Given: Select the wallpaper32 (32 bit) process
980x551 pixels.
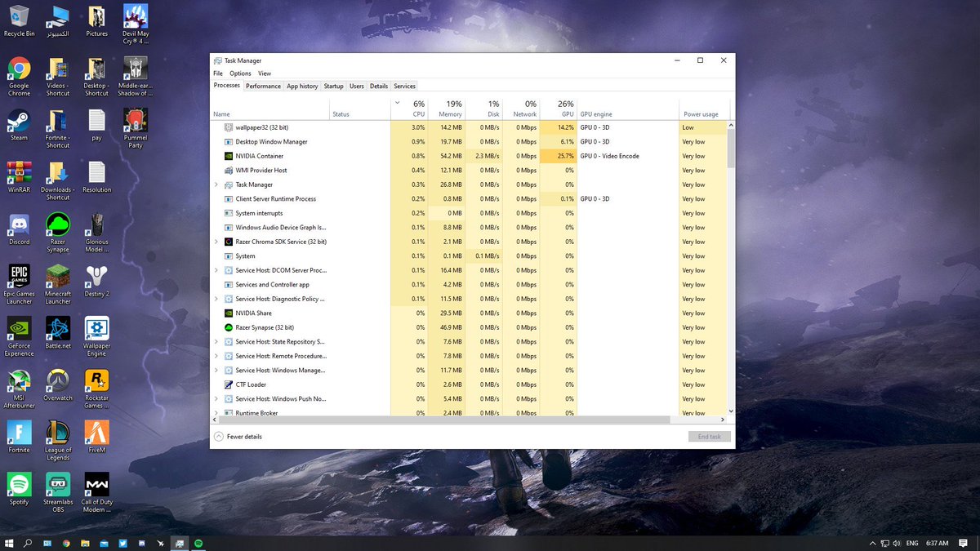Looking at the screenshot, I should [x=469, y=127].
